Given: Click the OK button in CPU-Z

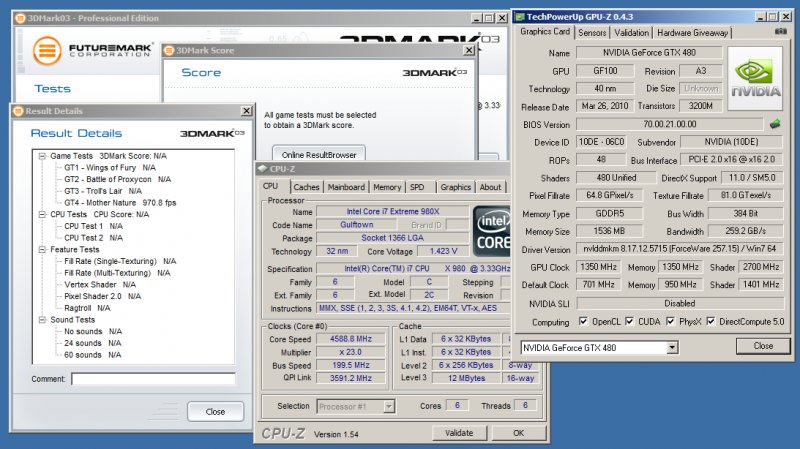Looking at the screenshot, I should click(x=518, y=433).
